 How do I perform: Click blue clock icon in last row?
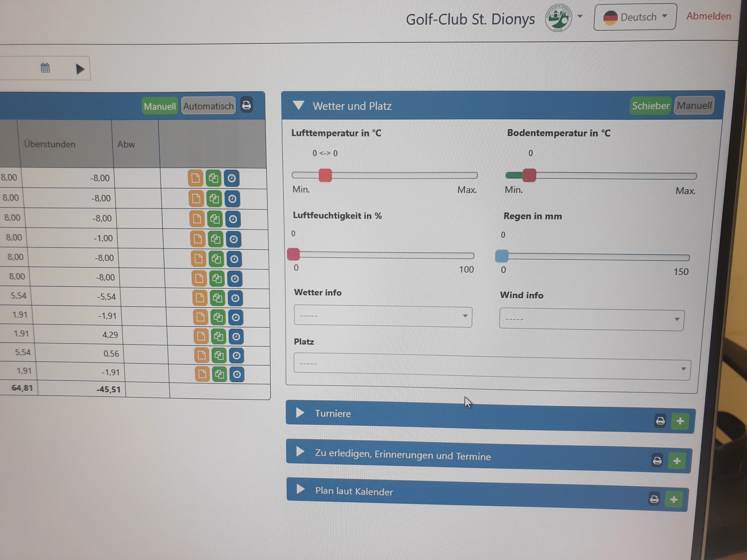pyautogui.click(x=237, y=374)
